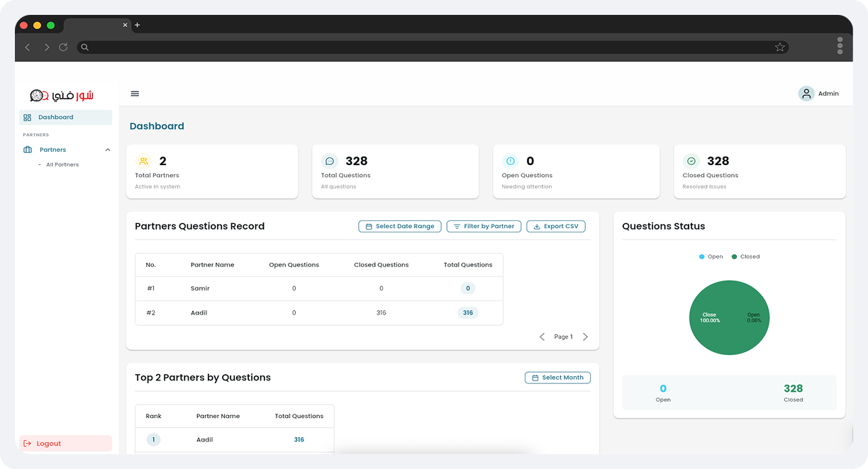Bookmark page with the star icon
The width and height of the screenshot is (868, 469).
[780, 47]
